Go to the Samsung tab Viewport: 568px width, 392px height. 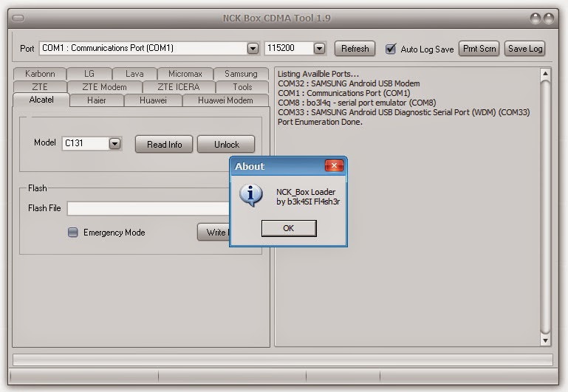241,74
